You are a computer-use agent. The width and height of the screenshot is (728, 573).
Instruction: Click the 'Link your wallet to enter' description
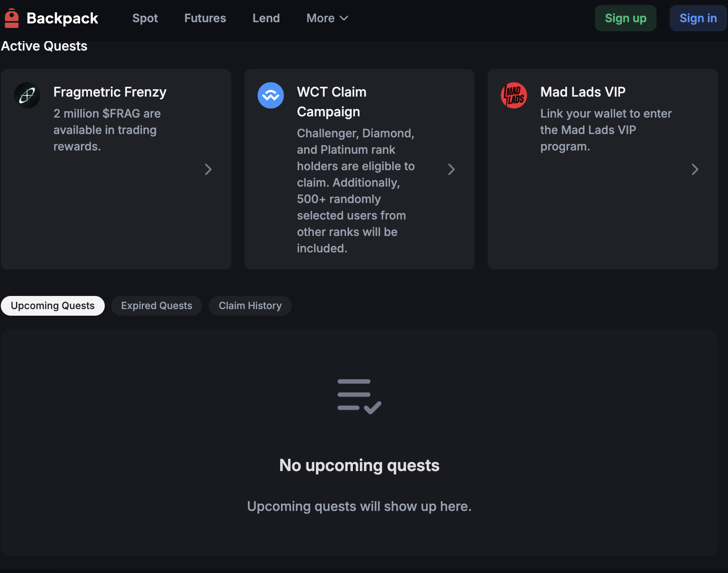pos(606,130)
